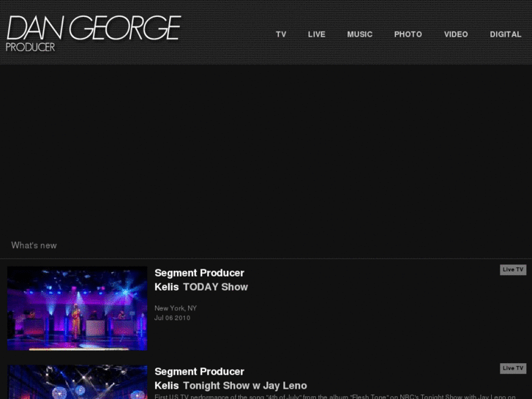Viewport: 532px width, 399px height.
Task: Click the Dan George Producer logo
Action: pyautogui.click(x=94, y=33)
